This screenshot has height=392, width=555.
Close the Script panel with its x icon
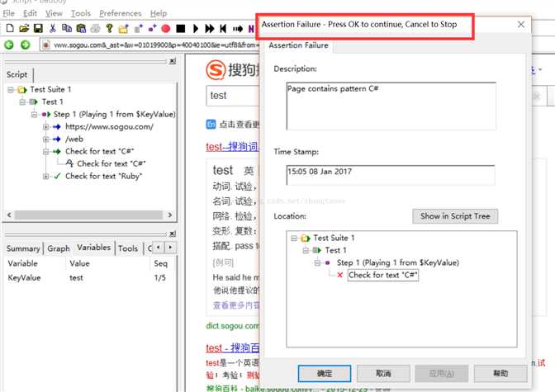pos(173,61)
